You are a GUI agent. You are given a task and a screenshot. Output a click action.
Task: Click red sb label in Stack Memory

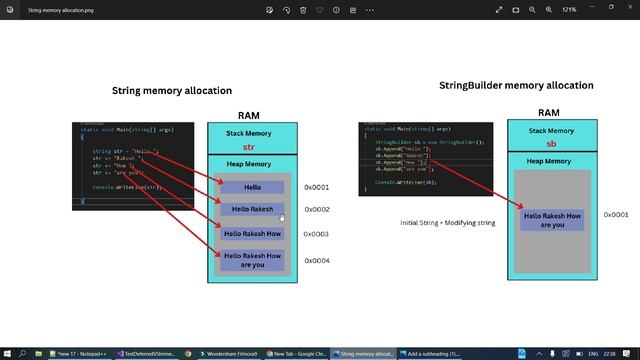tap(551, 144)
